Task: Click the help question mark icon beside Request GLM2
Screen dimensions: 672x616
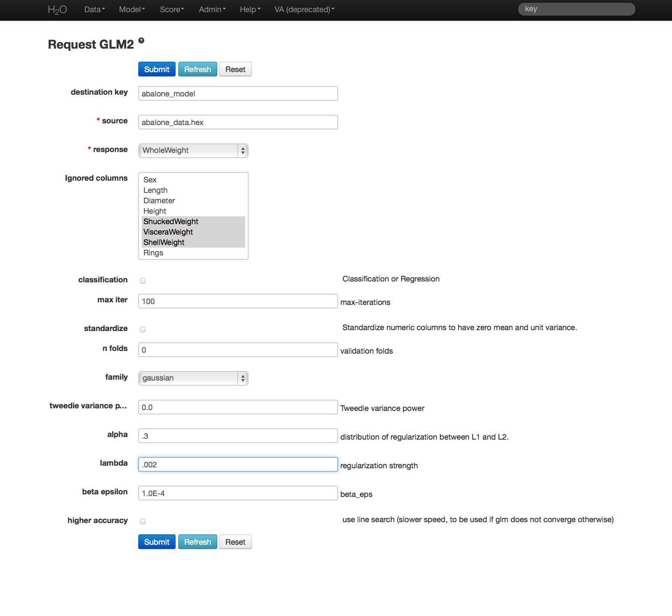Action: [141, 40]
